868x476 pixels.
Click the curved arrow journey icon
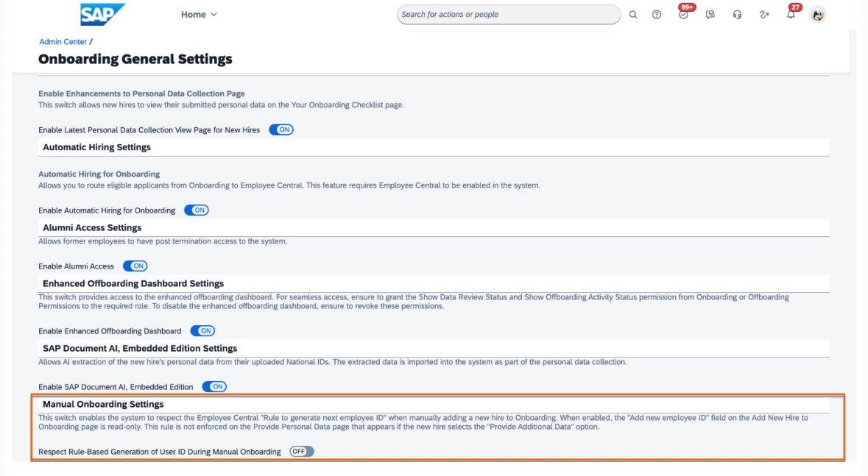click(x=764, y=15)
